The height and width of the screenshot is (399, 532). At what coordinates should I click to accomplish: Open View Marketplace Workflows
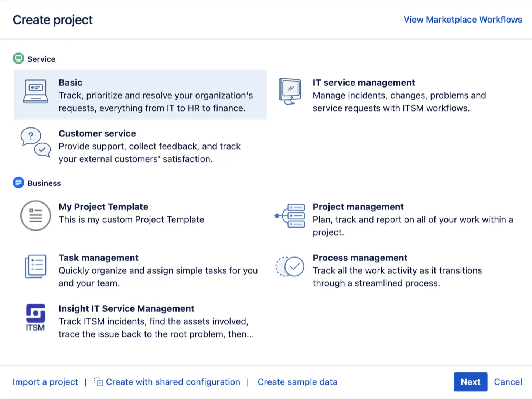click(x=463, y=20)
